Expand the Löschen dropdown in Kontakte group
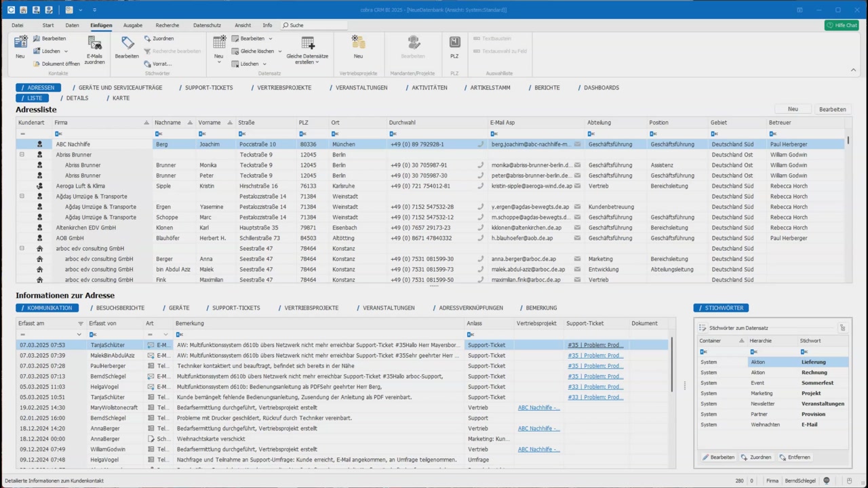Image resolution: width=868 pixels, height=488 pixels. (x=66, y=52)
